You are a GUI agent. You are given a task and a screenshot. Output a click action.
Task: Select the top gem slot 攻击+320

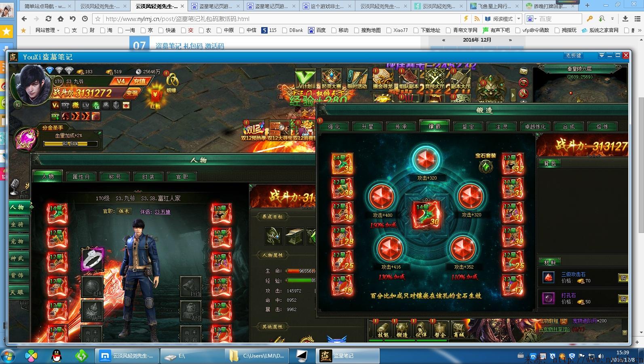(x=427, y=160)
